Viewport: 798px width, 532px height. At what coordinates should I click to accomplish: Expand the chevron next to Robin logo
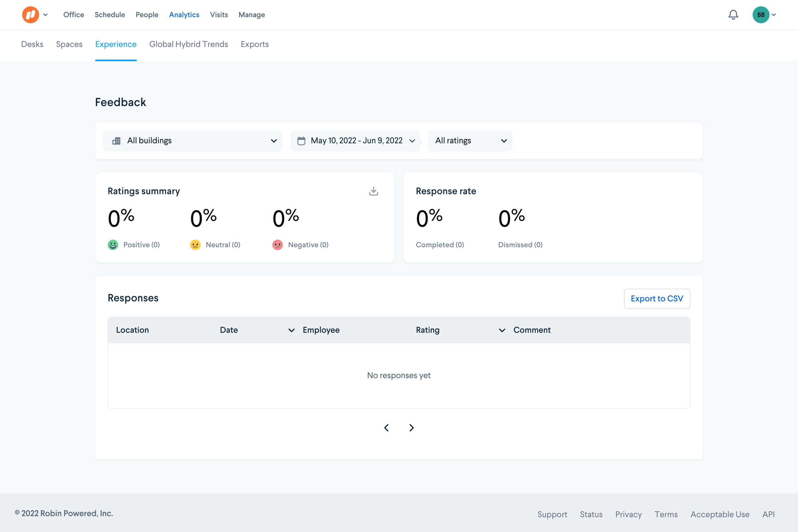pos(46,15)
